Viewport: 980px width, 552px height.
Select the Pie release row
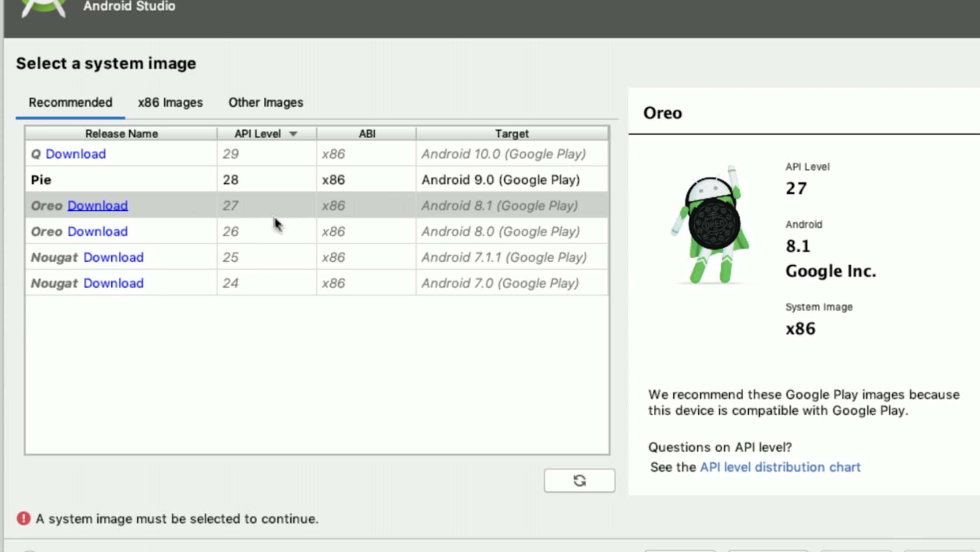(x=317, y=180)
